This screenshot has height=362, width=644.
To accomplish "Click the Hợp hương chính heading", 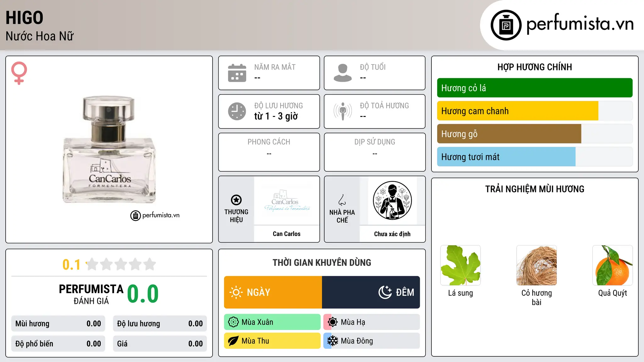I will point(535,67).
